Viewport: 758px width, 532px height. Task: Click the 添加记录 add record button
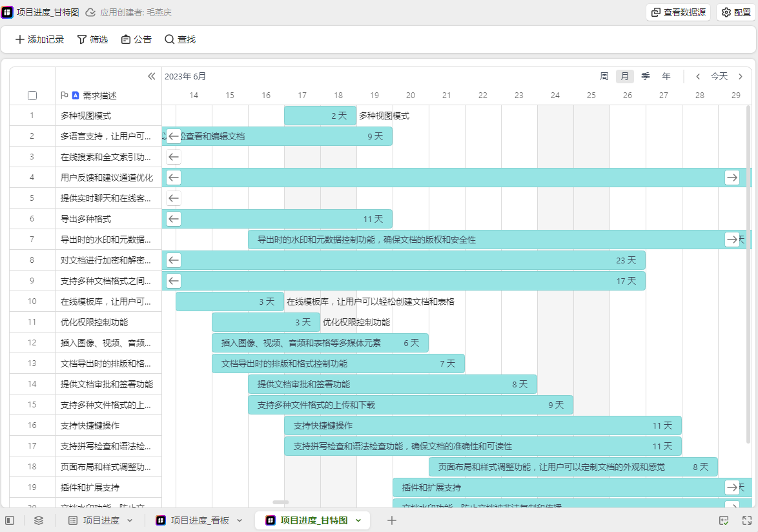pyautogui.click(x=39, y=39)
